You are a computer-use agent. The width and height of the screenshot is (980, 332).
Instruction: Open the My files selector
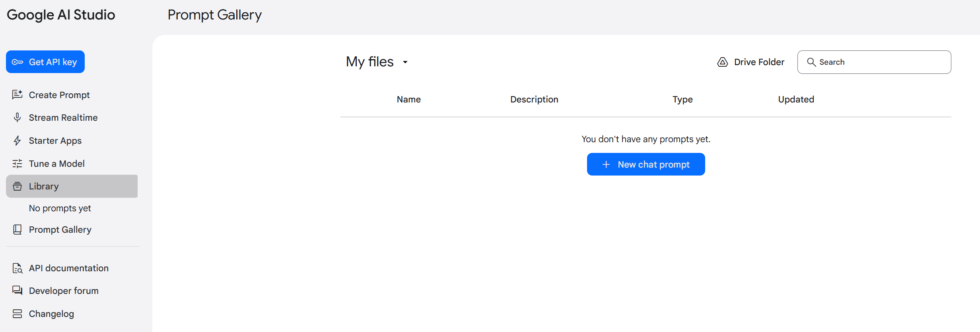pyautogui.click(x=377, y=62)
